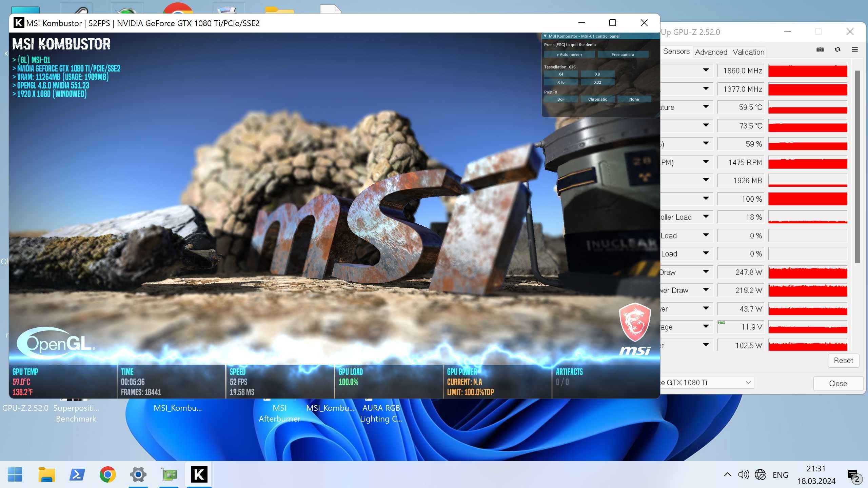The width and height of the screenshot is (868, 488).
Task: Set tessellation to X8
Action: pyautogui.click(x=597, y=74)
